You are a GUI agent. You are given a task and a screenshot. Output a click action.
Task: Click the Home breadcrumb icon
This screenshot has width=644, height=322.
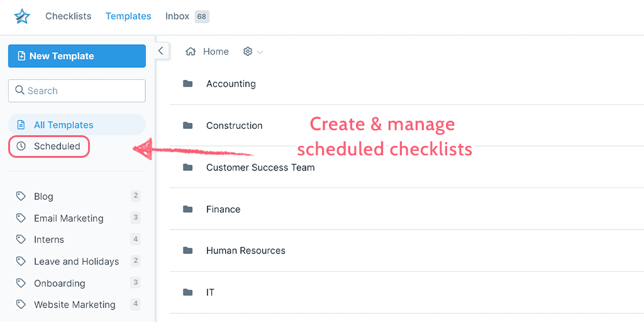tap(190, 52)
